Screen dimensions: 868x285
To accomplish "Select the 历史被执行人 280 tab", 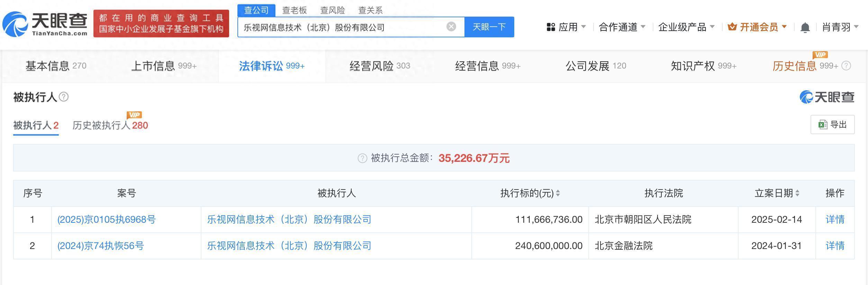I will click(x=110, y=125).
